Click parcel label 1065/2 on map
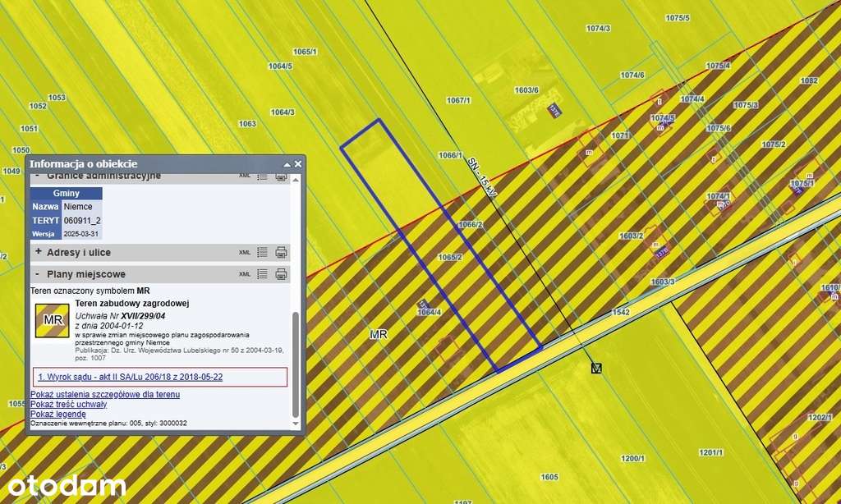Screen dimensions: 841x504 450,258
